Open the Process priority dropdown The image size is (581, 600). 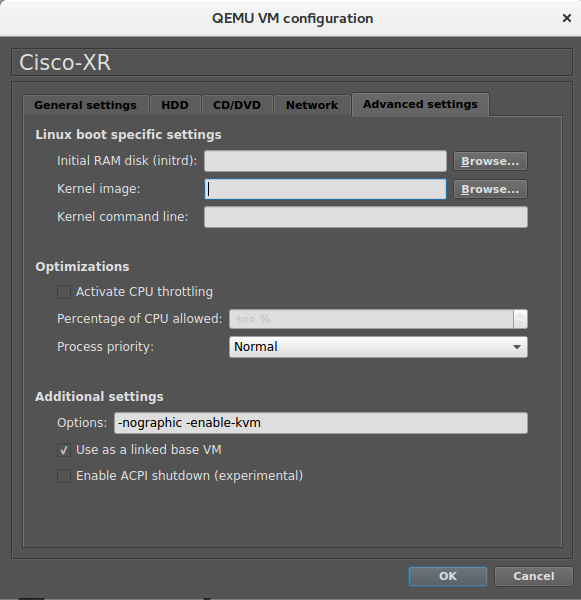coord(378,347)
